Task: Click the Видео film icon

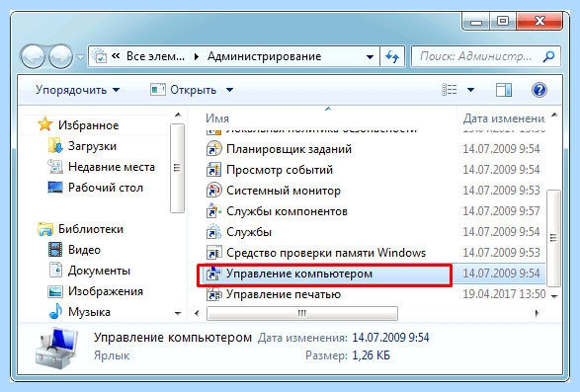Action: click(x=55, y=250)
